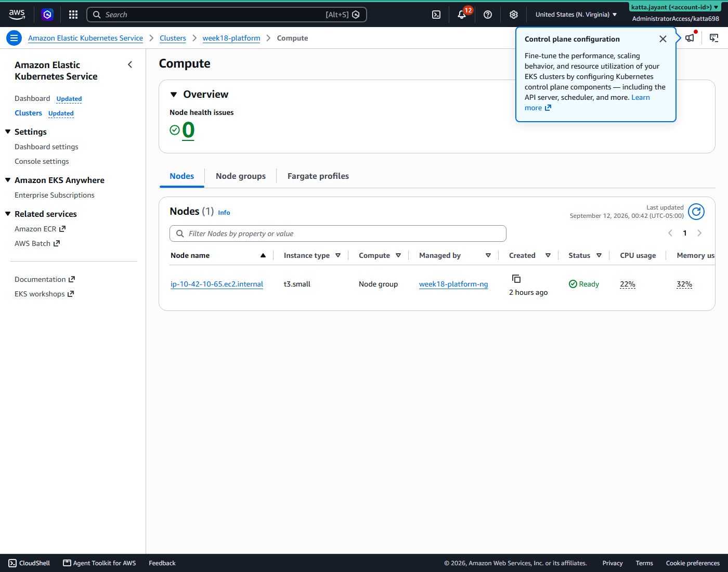Open the AWS home logo
Image resolution: width=728 pixels, height=572 pixels.
tap(17, 15)
